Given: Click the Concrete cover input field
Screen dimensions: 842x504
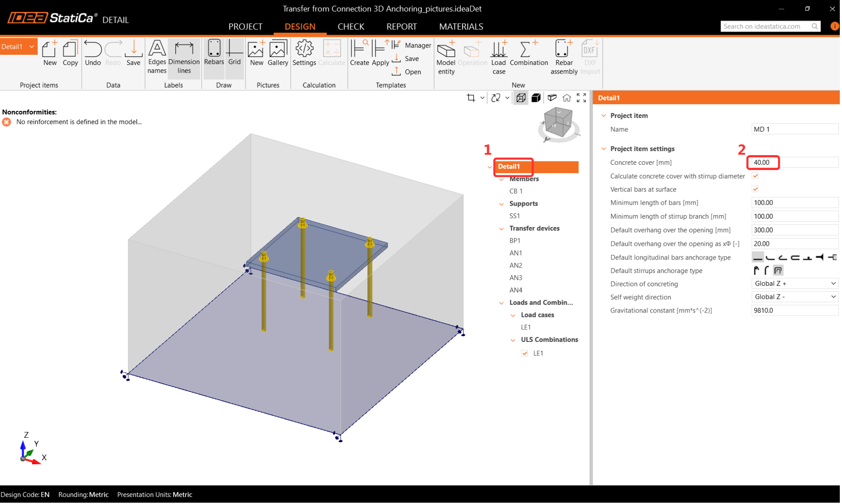Looking at the screenshot, I should coord(794,163).
